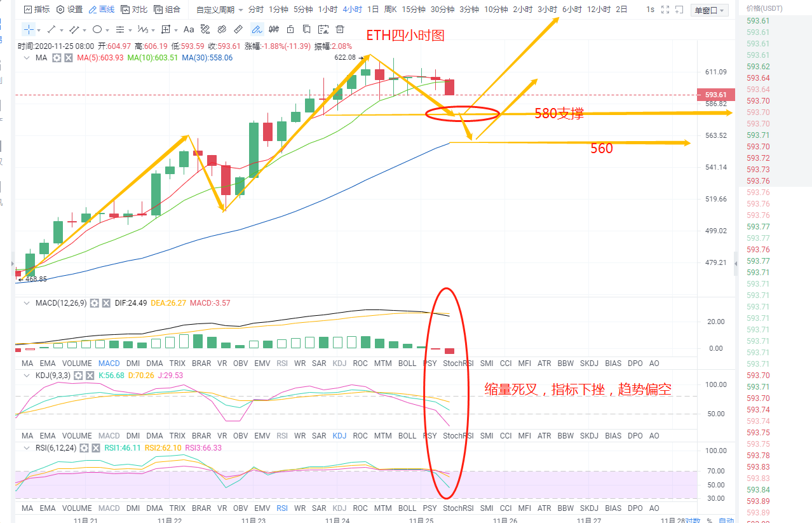812x523 pixels.
Task: Open the 组合 combination button
Action: click(167, 10)
